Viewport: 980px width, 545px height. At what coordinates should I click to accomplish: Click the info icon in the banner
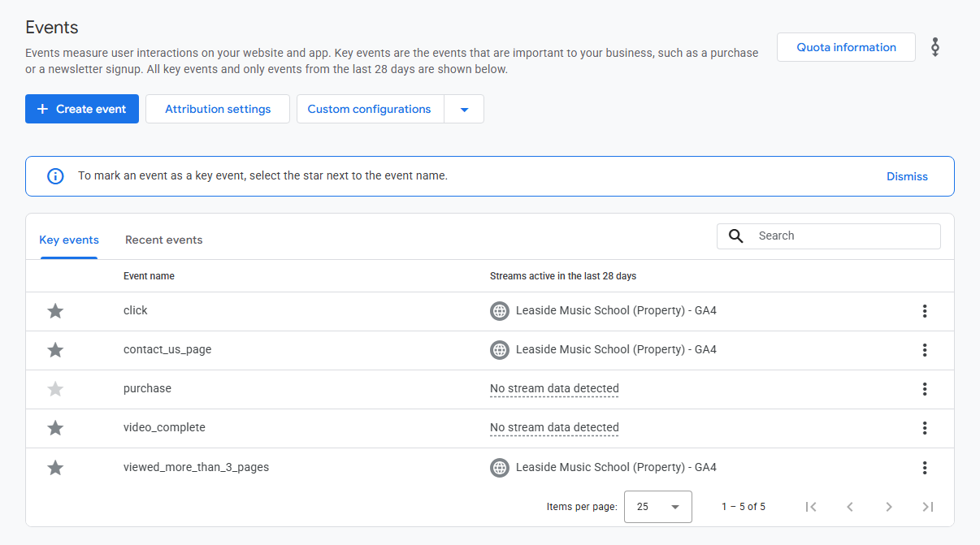[x=55, y=176]
